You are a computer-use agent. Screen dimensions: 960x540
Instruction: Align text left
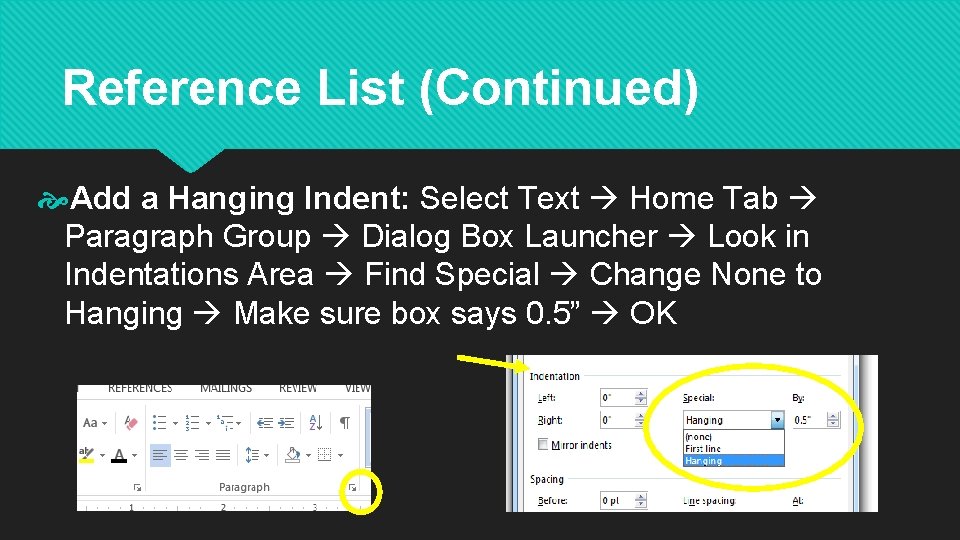(160, 455)
